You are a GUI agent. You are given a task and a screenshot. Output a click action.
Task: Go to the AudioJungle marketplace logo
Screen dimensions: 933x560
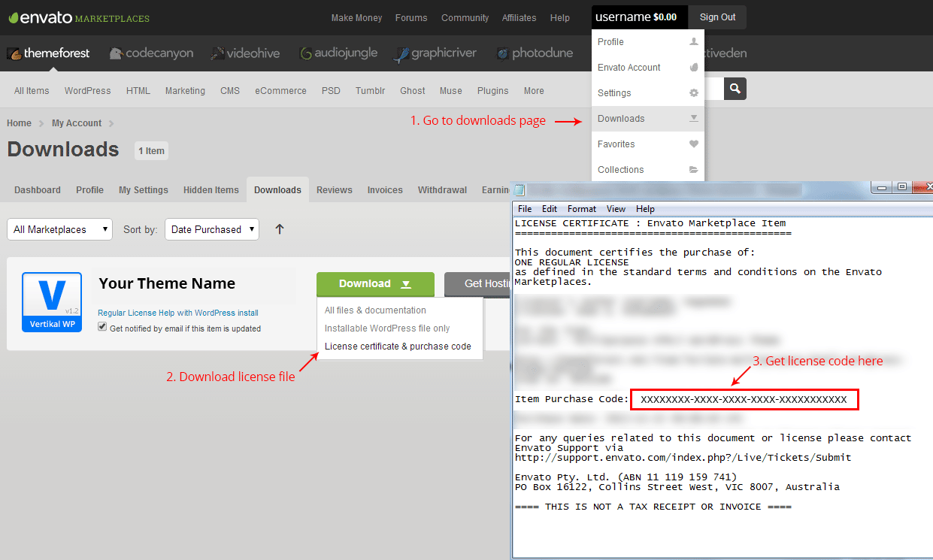tap(338, 53)
